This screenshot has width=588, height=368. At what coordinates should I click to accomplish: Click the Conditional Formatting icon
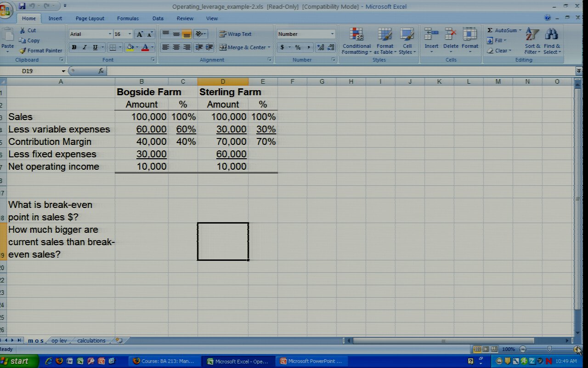click(356, 34)
